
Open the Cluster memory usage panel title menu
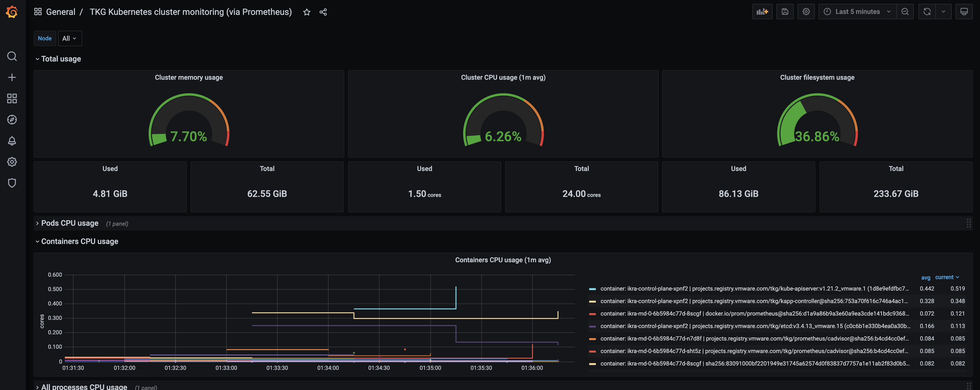point(189,78)
